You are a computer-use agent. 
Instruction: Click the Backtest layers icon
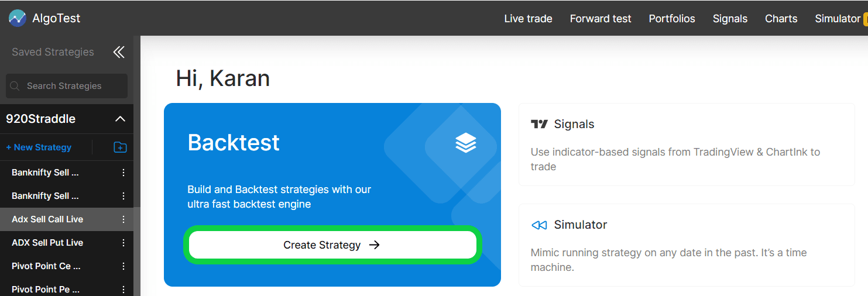click(466, 143)
